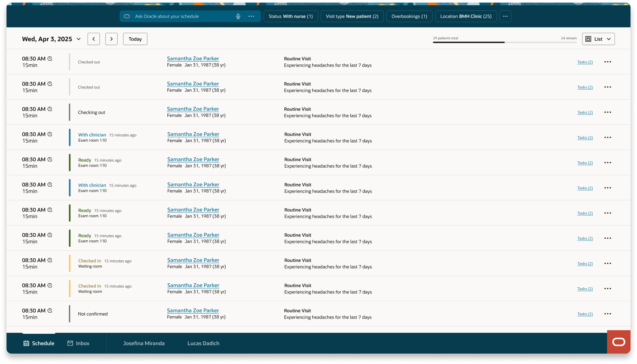
Task: Switch to the Inbox tab
Action: 78,343
